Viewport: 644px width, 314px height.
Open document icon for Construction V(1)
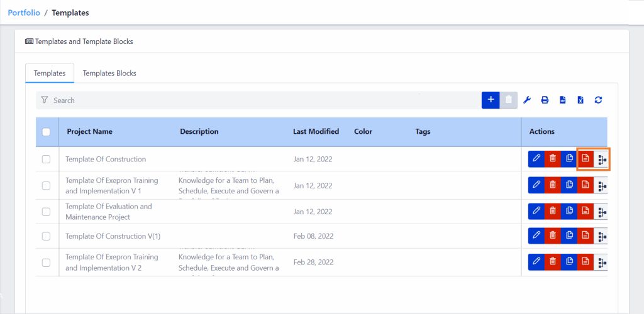(x=586, y=235)
